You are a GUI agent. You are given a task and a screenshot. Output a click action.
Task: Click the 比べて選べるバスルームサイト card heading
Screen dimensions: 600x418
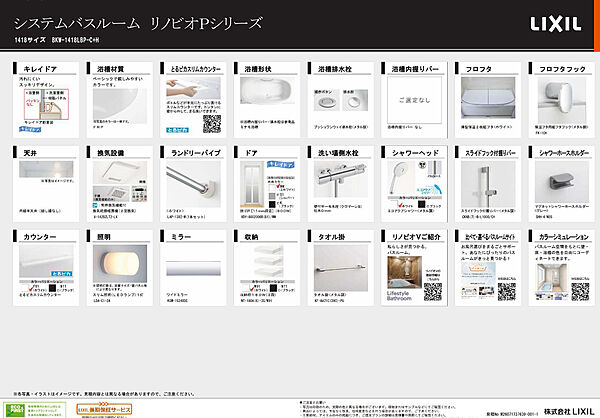pos(490,237)
